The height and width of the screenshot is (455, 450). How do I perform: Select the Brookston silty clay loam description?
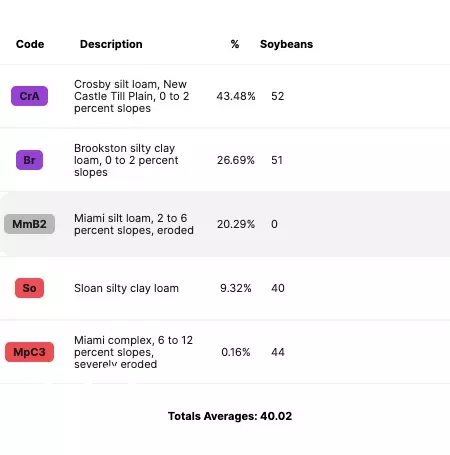[x=126, y=160]
